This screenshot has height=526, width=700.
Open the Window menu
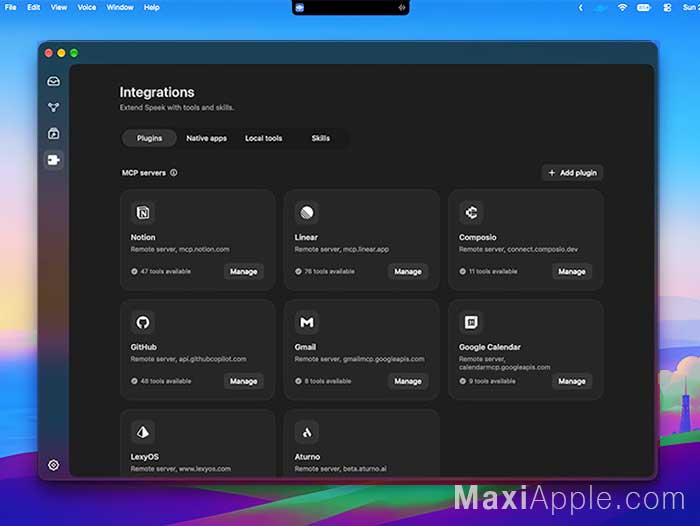pos(120,7)
